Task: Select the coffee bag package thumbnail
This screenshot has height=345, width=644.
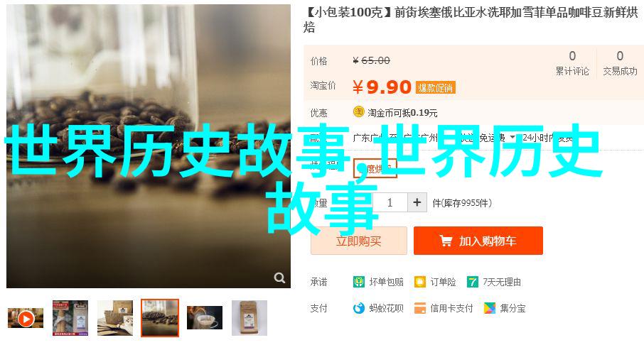Action: (x=249, y=318)
